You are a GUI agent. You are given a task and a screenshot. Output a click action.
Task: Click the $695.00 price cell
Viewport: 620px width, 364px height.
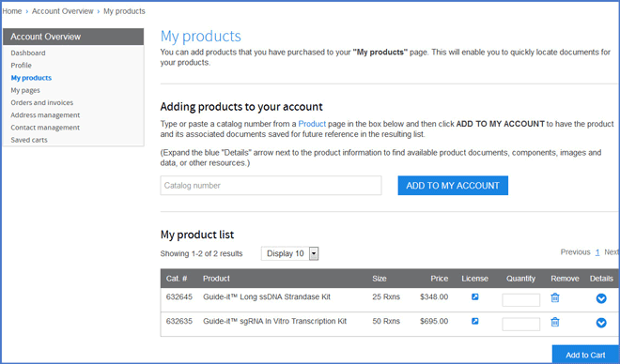[x=434, y=321]
